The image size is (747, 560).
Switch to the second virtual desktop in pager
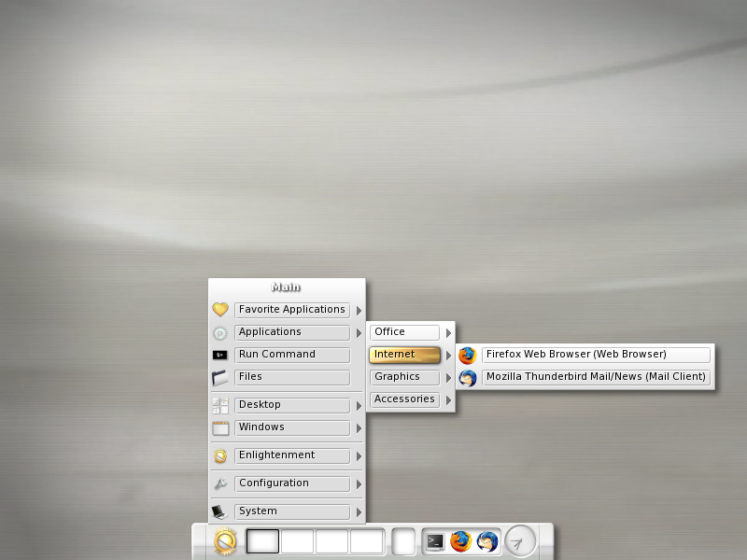pos(297,541)
